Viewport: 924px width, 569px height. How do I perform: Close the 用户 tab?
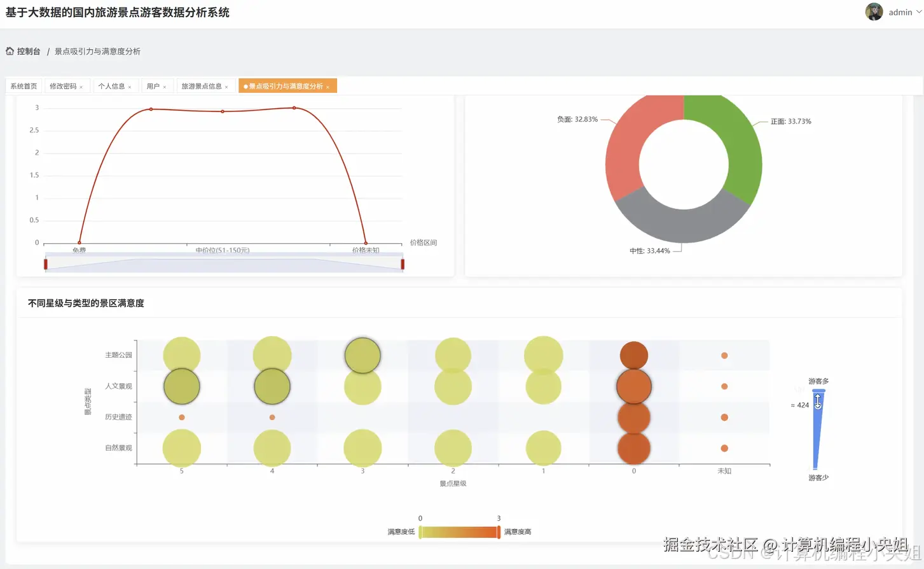[x=165, y=87]
